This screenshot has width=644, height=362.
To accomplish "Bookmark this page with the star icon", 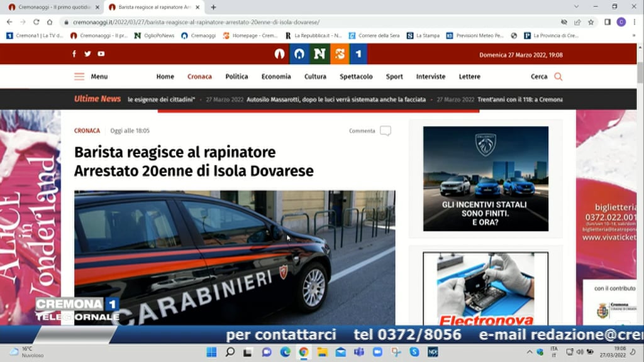I will pos(591,22).
